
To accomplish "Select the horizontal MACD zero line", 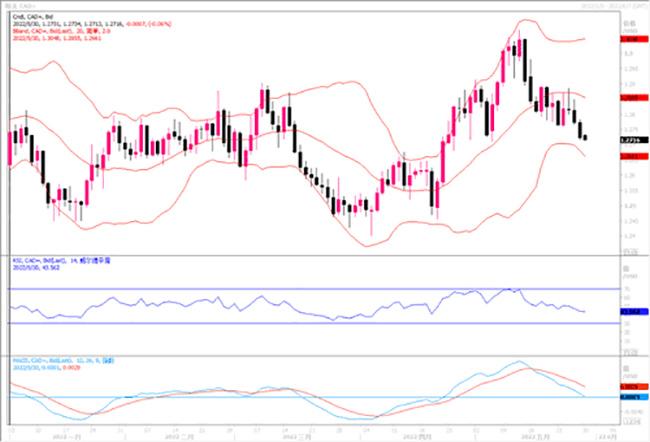I will [x=300, y=397].
